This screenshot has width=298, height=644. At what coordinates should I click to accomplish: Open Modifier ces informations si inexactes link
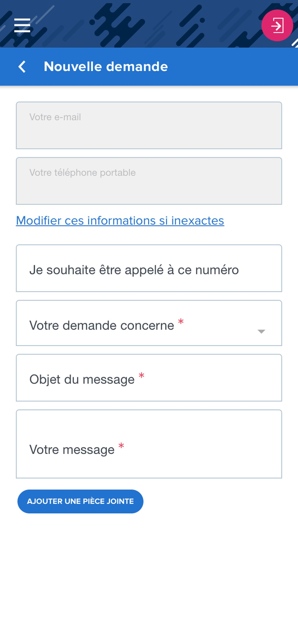click(x=120, y=220)
